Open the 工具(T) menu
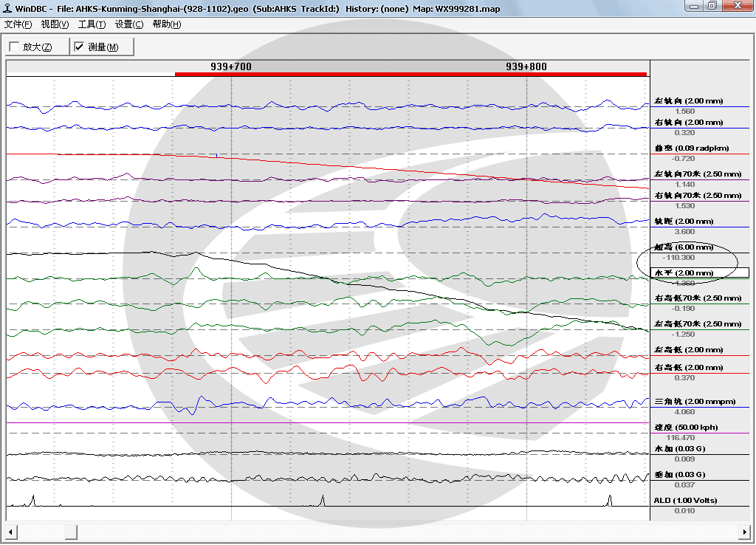The height and width of the screenshot is (545, 756). pyautogui.click(x=92, y=24)
